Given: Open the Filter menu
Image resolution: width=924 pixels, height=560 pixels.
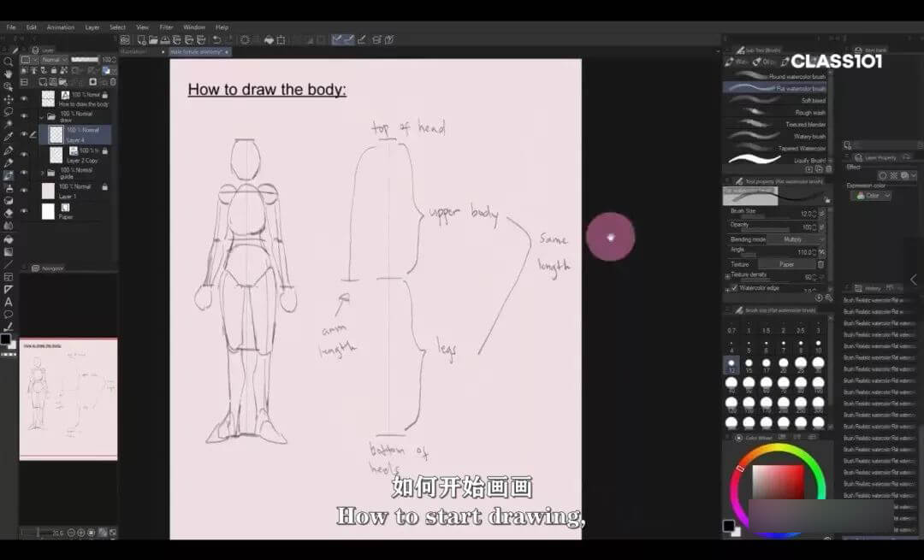Looking at the screenshot, I should pos(166,27).
